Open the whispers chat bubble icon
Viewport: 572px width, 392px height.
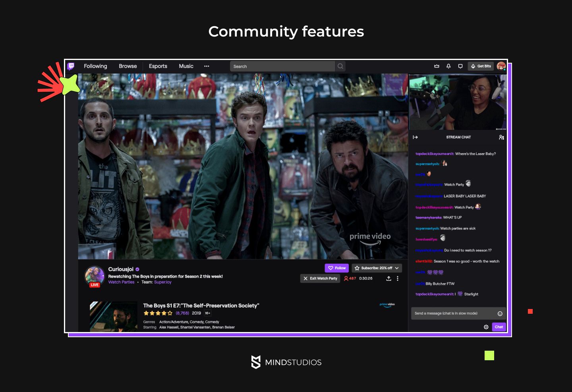coord(460,66)
